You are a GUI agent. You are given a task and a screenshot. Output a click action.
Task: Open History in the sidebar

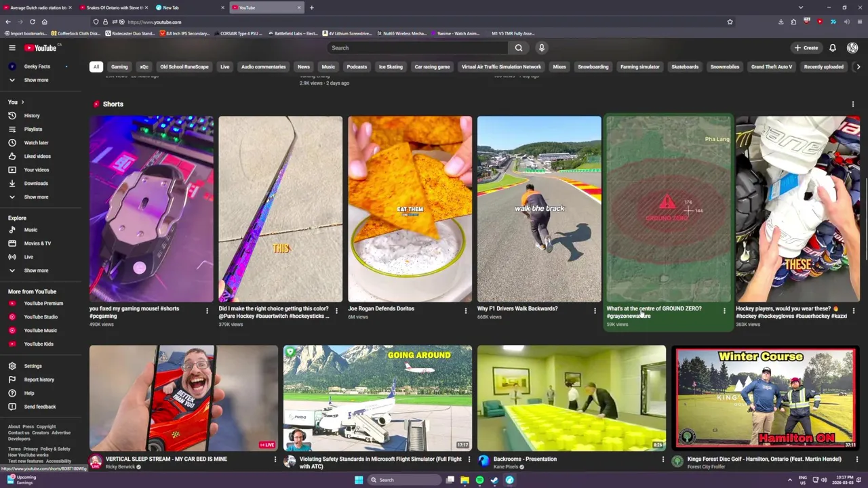click(x=32, y=115)
